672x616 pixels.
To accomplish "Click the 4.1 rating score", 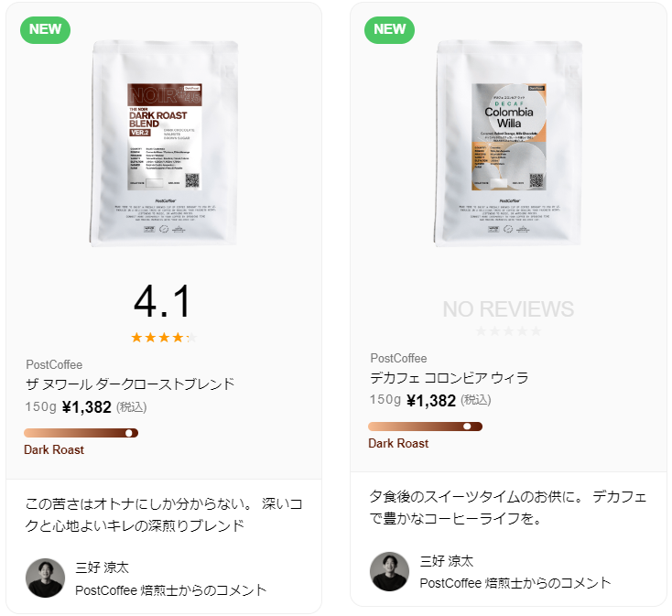I will [x=162, y=302].
